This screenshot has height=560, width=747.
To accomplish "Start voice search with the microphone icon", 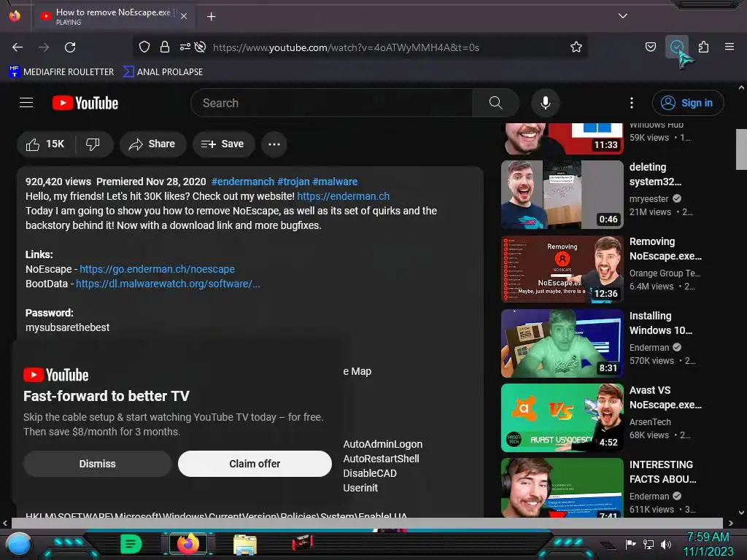I will (x=546, y=103).
